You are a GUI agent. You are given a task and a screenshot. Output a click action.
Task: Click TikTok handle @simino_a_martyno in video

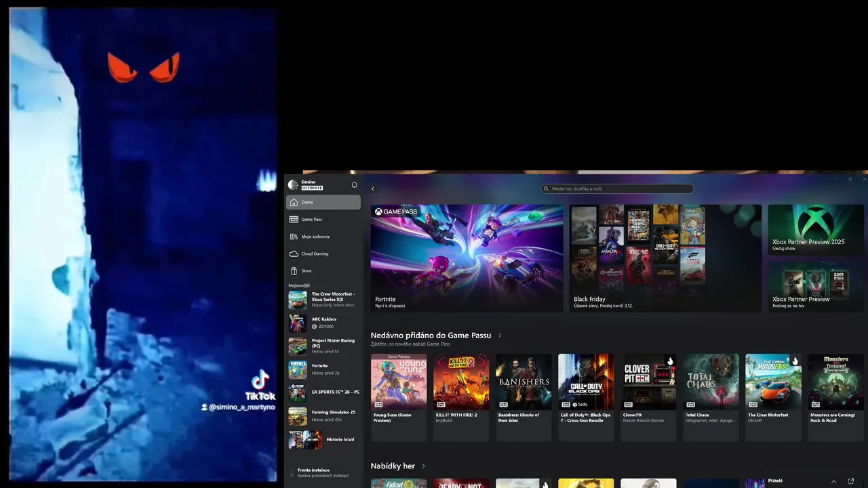point(238,407)
